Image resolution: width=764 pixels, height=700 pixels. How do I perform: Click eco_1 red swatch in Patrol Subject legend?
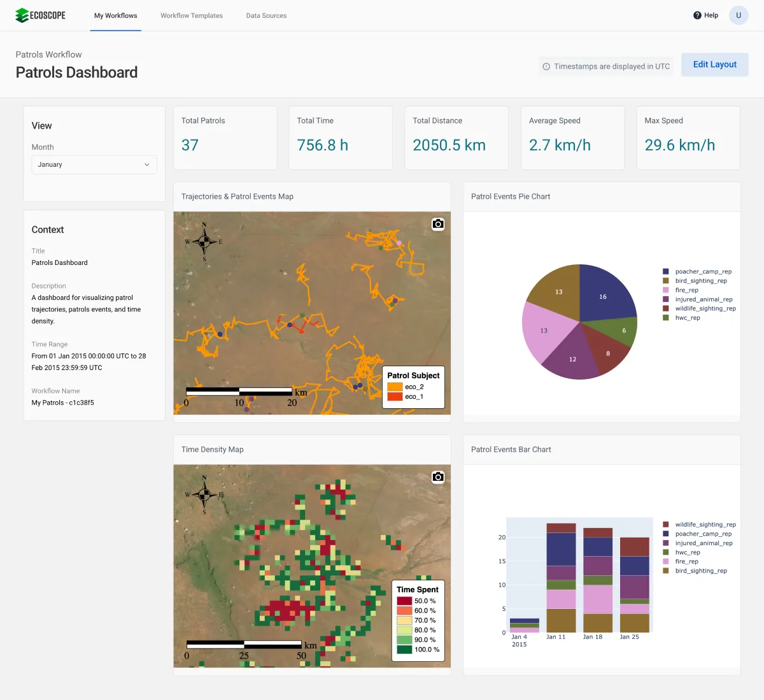395,396
